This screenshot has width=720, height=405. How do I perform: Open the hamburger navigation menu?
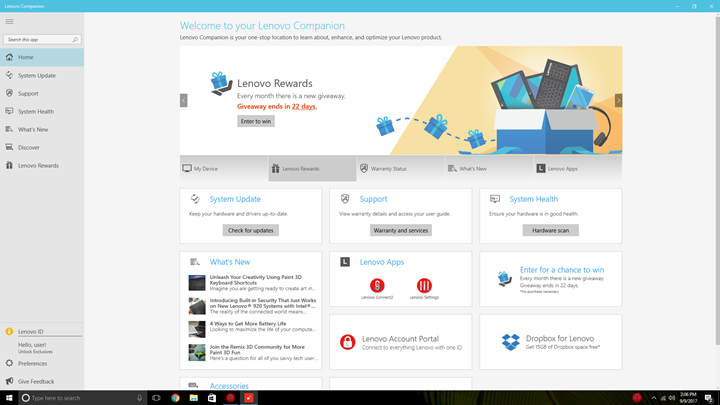(x=9, y=22)
